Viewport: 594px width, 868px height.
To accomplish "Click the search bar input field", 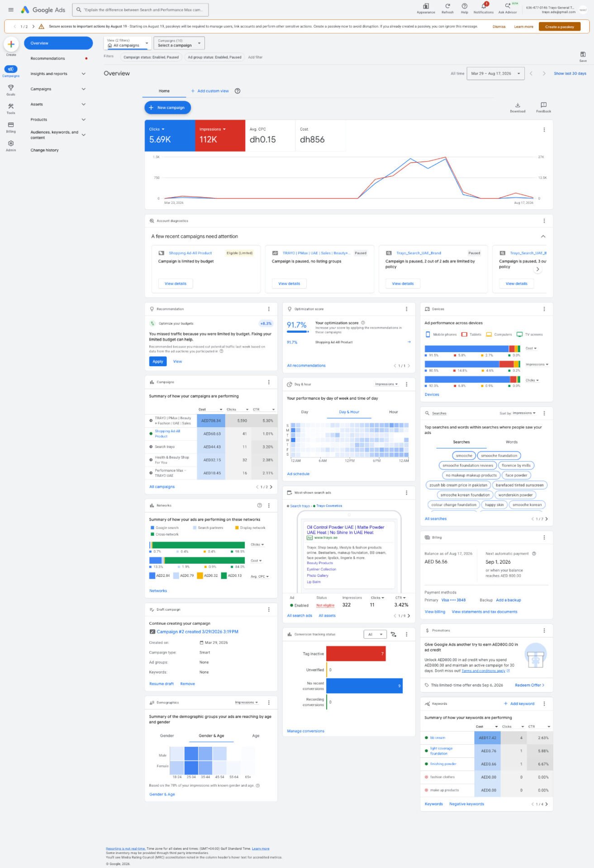I will point(140,9).
